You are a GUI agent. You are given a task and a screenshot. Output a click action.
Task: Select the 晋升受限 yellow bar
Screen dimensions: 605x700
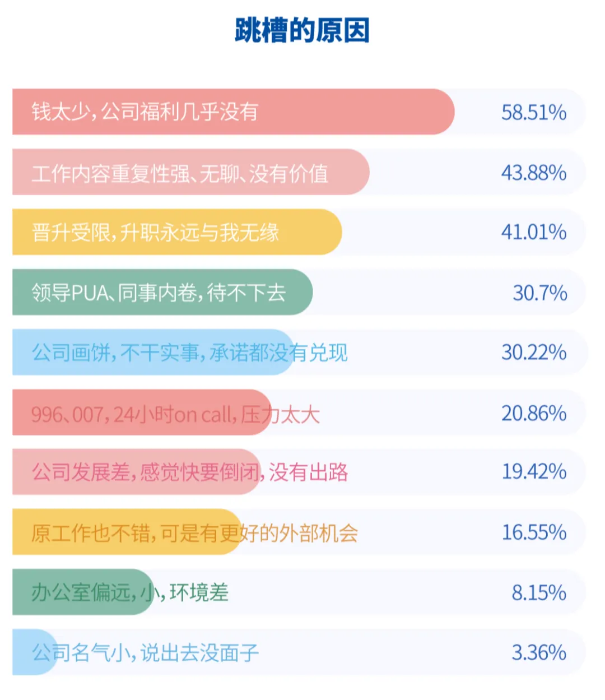point(177,232)
